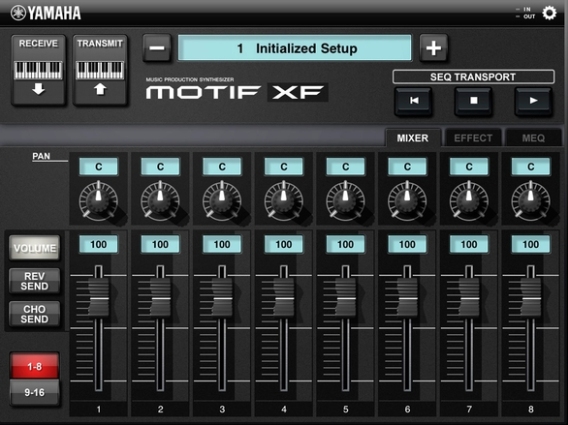
Task: Show channels 9-16
Action: pyautogui.click(x=34, y=392)
